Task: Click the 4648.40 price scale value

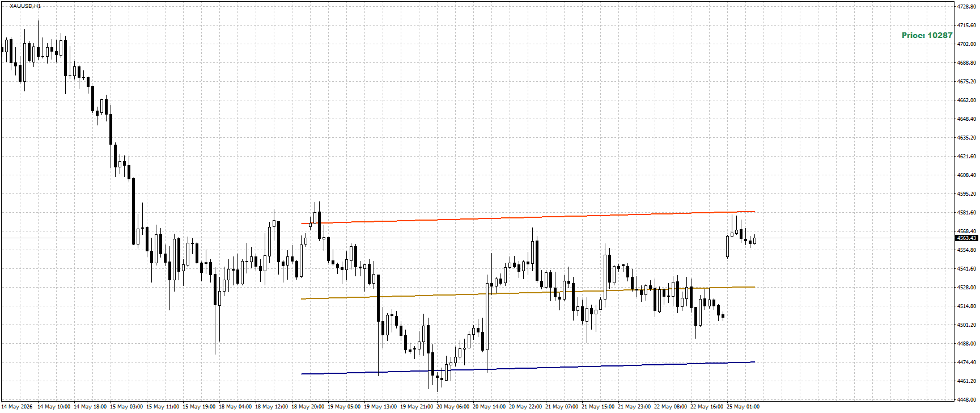Action: (966, 119)
